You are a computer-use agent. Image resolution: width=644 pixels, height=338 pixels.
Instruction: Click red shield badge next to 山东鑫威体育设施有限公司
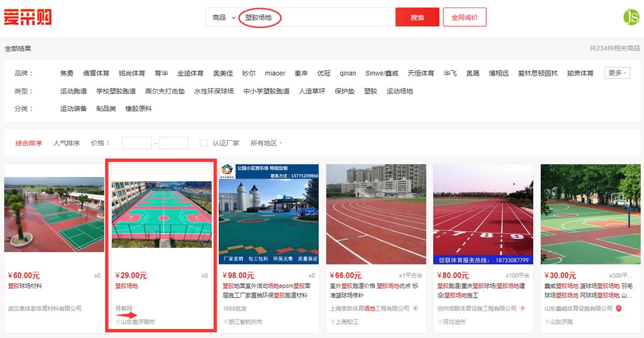pos(619,308)
